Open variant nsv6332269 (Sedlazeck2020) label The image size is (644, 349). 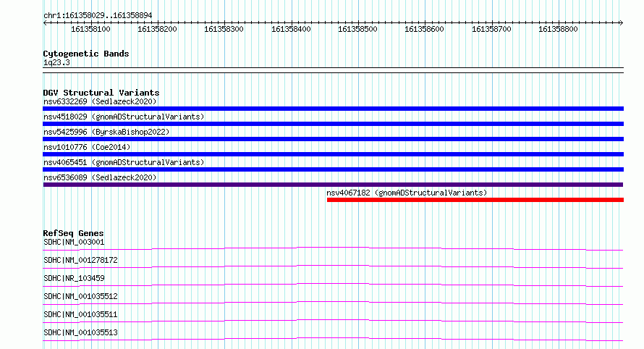coord(100,101)
